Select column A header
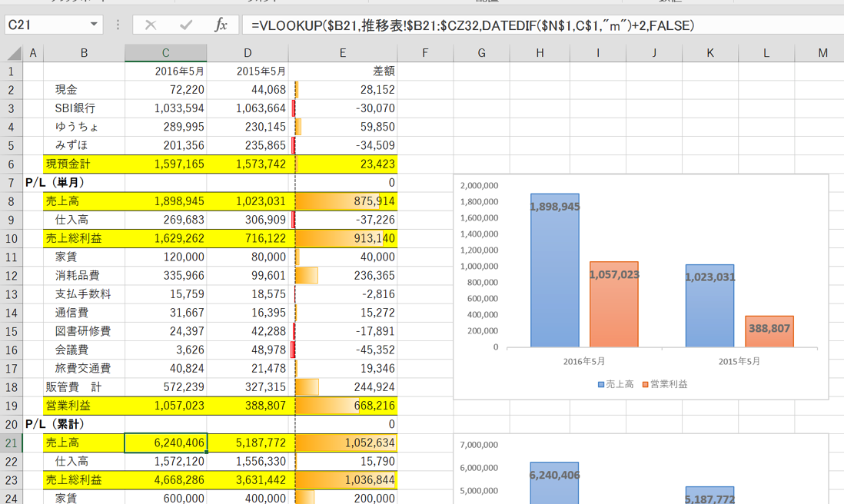This screenshot has height=504, width=844. [33, 53]
